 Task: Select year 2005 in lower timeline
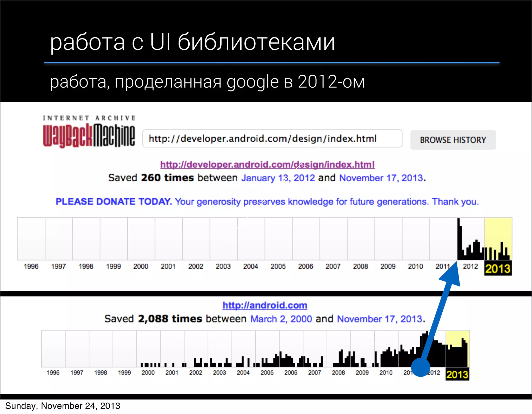[x=267, y=373]
